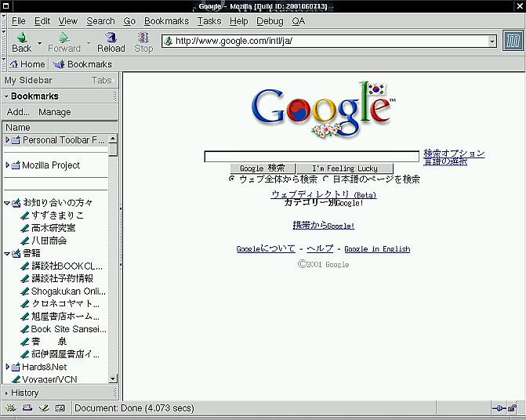This screenshot has width=526, height=420.
Task: Click the 八田商会 bookmark icon
Action: [25, 241]
